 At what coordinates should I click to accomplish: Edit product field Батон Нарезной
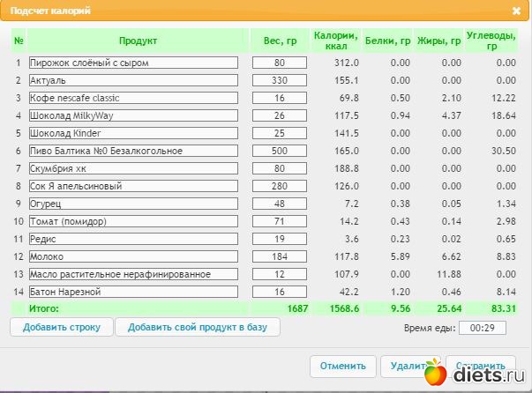(133, 292)
